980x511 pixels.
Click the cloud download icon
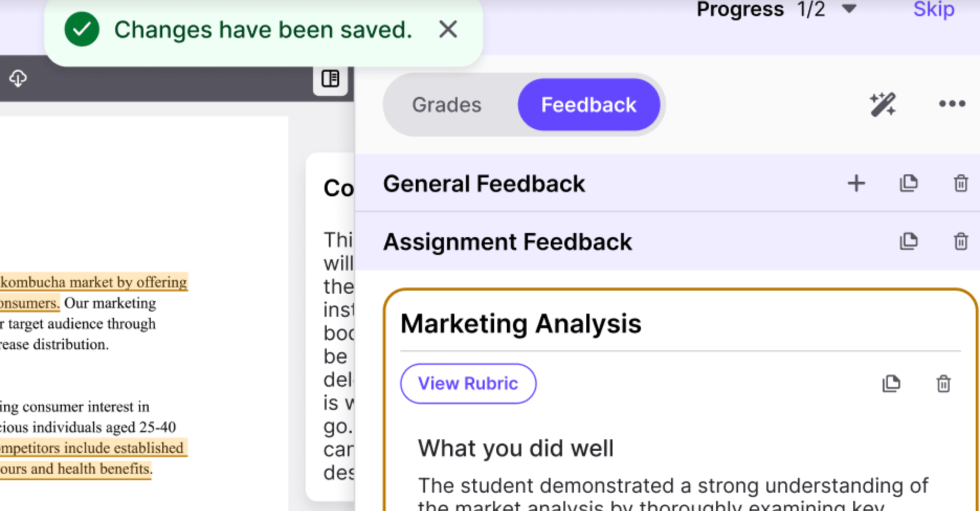click(x=18, y=79)
